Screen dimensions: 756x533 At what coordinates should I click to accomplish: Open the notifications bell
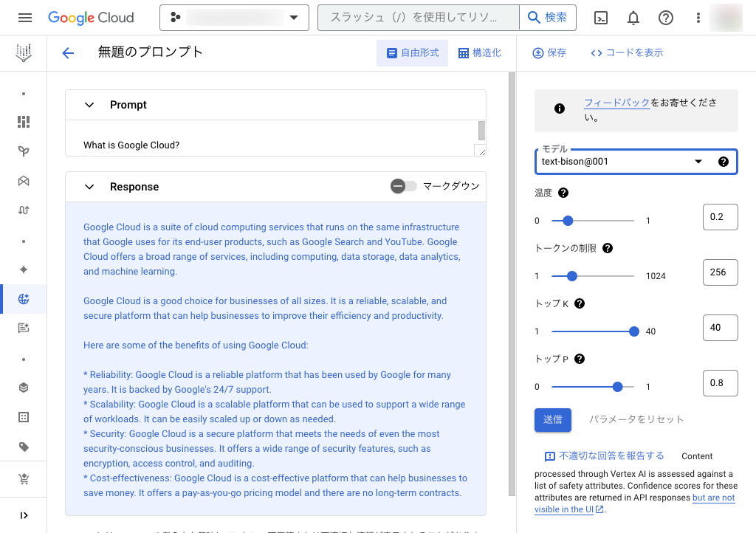coord(633,18)
